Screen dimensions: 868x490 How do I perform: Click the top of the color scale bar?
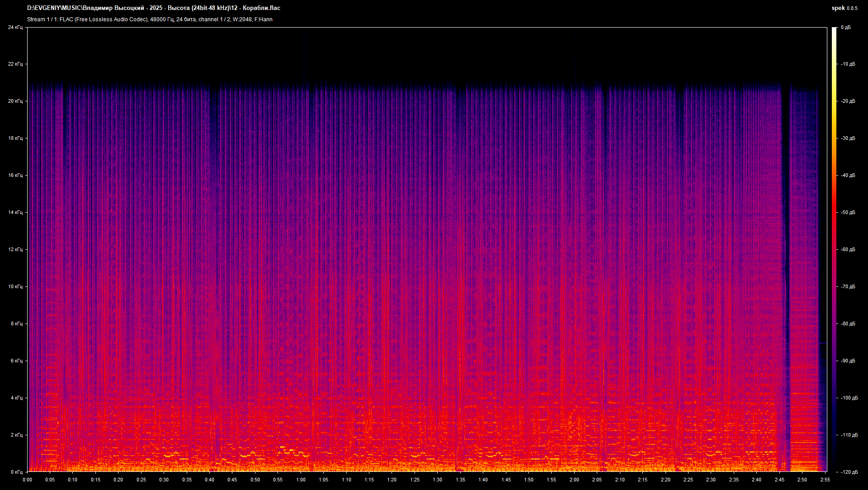coord(834,30)
